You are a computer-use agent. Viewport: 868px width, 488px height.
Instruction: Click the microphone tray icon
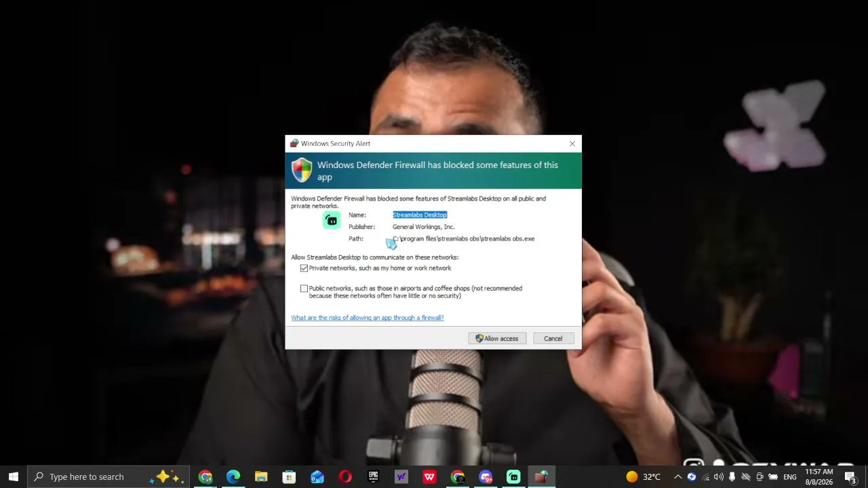coord(732,476)
